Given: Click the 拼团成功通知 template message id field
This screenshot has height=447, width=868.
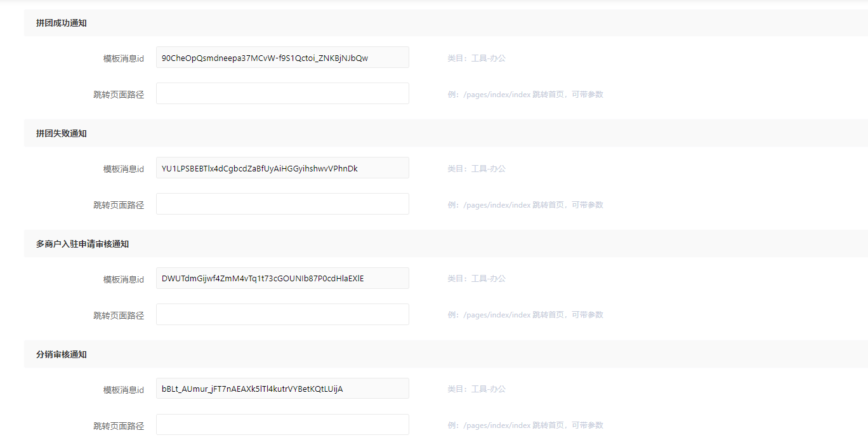Looking at the screenshot, I should tap(282, 58).
